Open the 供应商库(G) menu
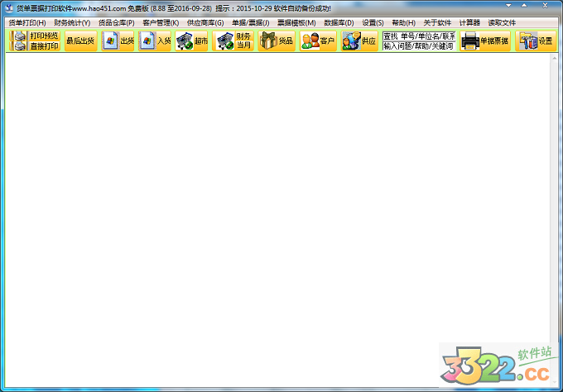 205,22
